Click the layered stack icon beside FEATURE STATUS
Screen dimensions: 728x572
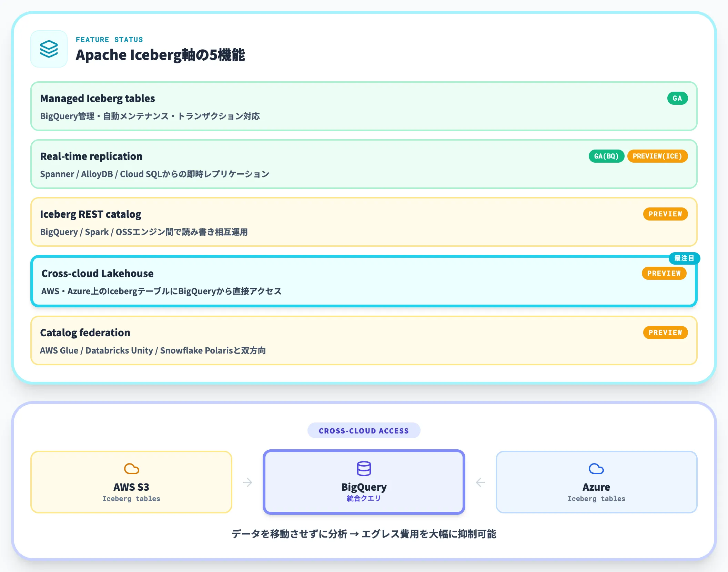(49, 49)
